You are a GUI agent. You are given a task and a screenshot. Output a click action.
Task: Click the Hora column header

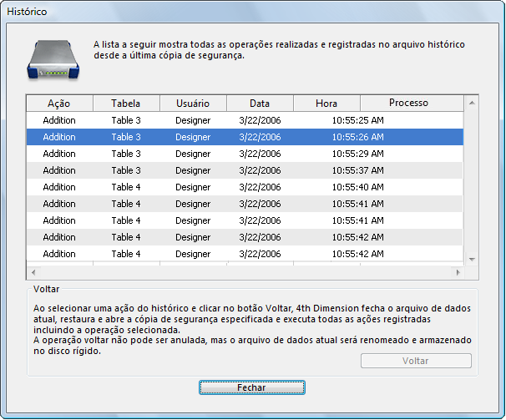coord(326,104)
